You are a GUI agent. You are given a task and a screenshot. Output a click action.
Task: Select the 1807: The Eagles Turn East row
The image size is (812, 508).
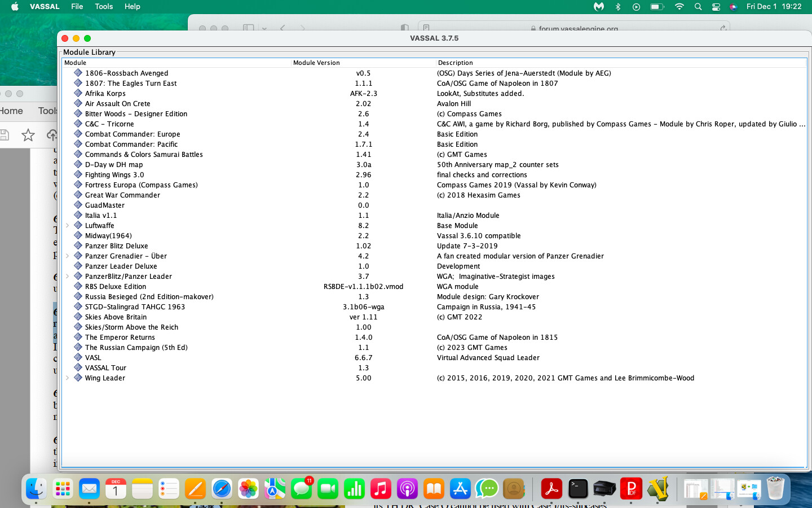[x=434, y=83]
